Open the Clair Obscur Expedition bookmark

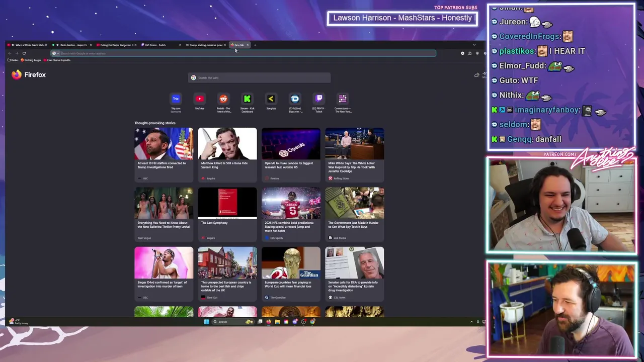[57, 60]
